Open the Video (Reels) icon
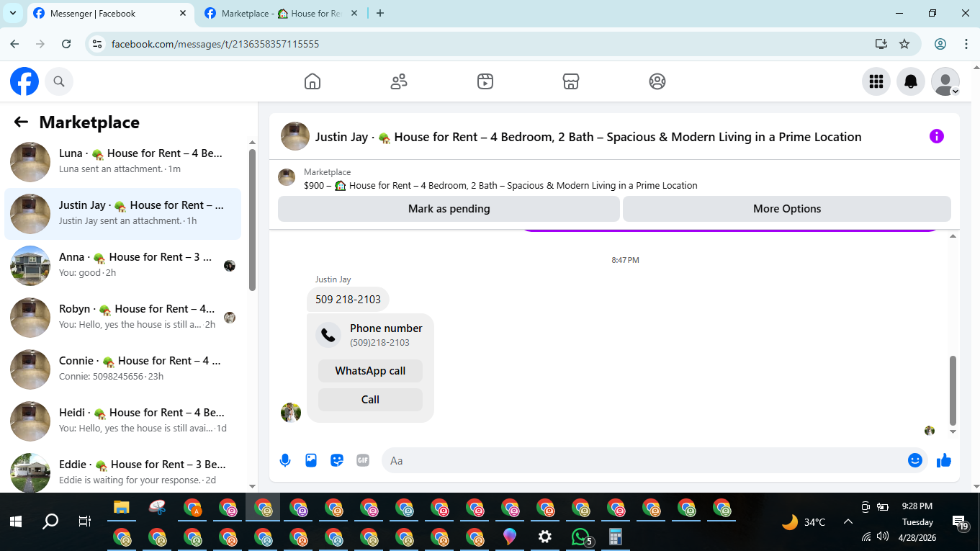This screenshot has height=551, width=980. tap(485, 81)
